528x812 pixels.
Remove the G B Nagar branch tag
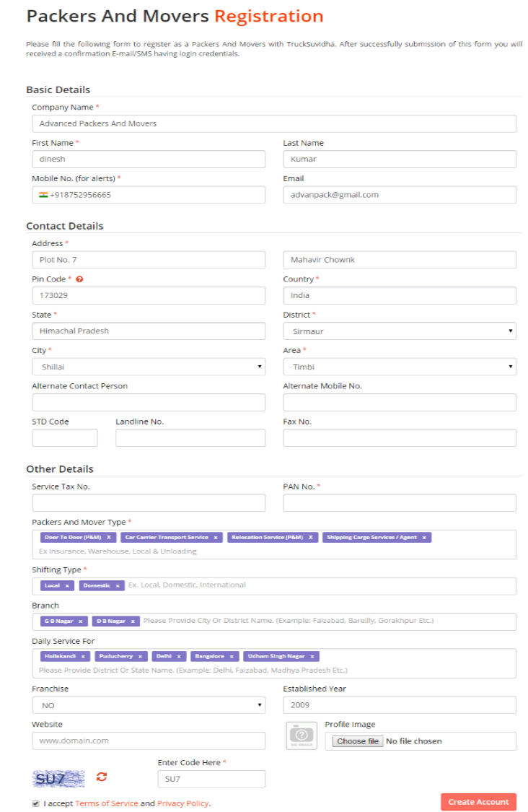(81, 621)
